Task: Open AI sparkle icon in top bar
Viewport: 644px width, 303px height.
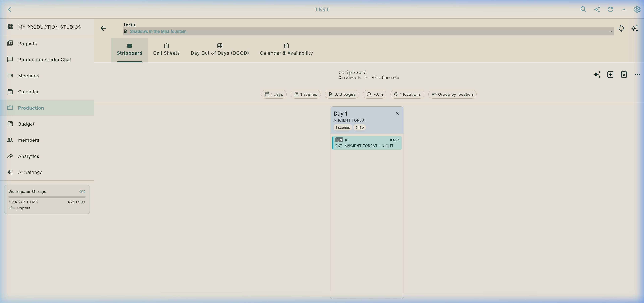Action: pos(597,9)
